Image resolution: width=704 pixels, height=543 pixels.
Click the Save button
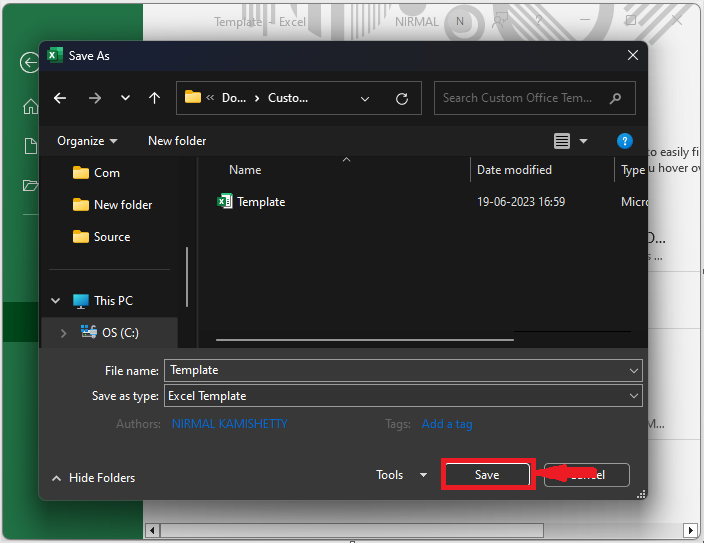point(487,475)
